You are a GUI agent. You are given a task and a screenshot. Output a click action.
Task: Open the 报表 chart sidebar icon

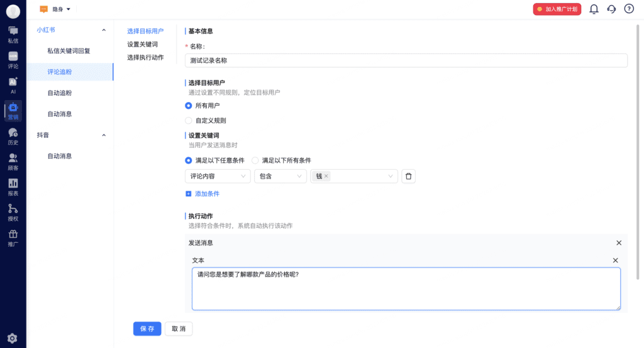coord(13,188)
